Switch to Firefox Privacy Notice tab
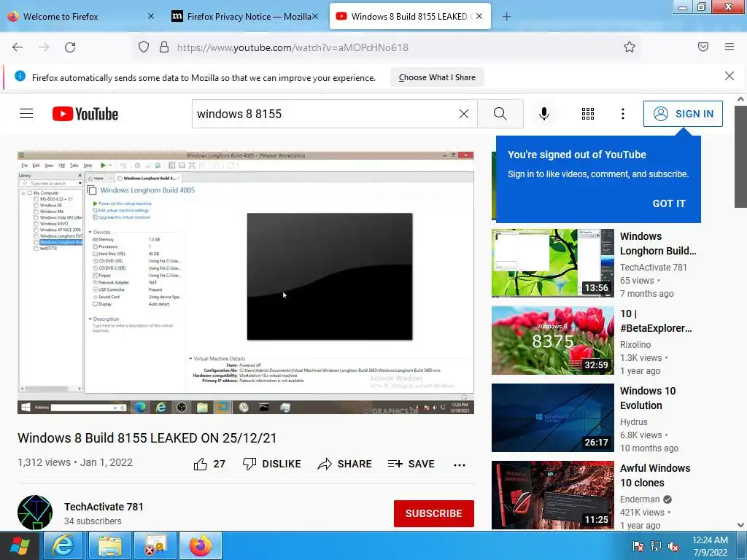Image resolution: width=747 pixels, height=560 pixels. [x=245, y=17]
